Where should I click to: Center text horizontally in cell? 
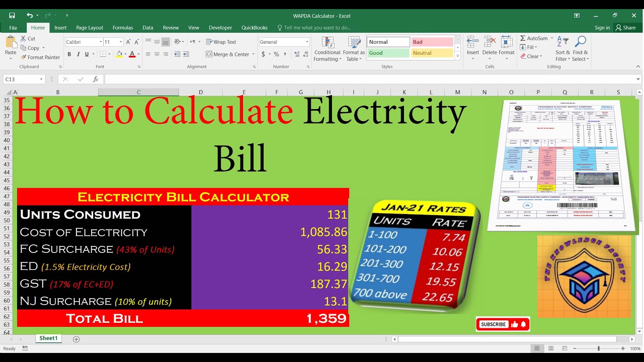pyautogui.click(x=157, y=54)
